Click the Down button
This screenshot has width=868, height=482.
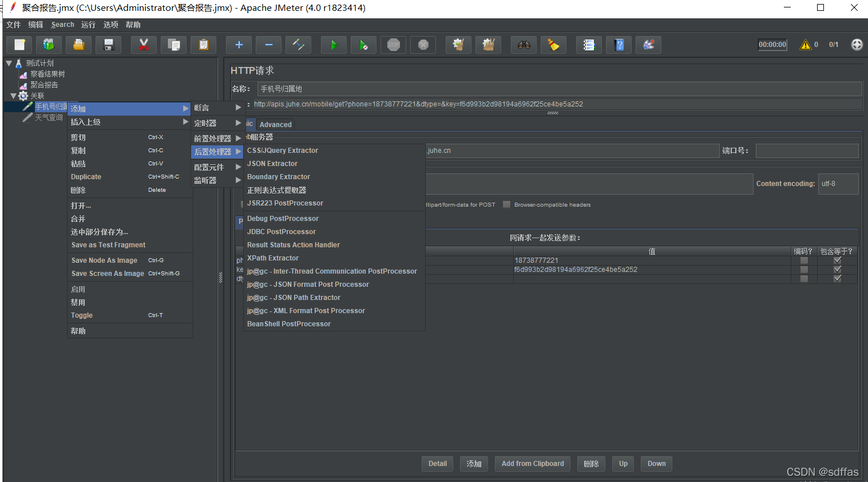pyautogui.click(x=656, y=464)
